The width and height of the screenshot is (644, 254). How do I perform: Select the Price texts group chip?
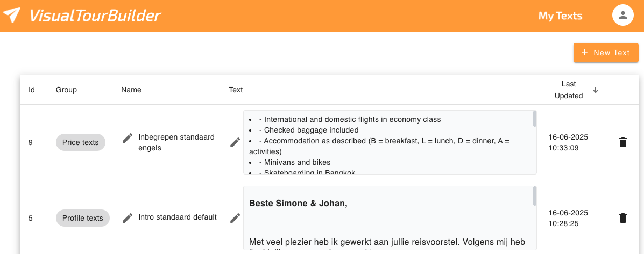[x=81, y=142]
